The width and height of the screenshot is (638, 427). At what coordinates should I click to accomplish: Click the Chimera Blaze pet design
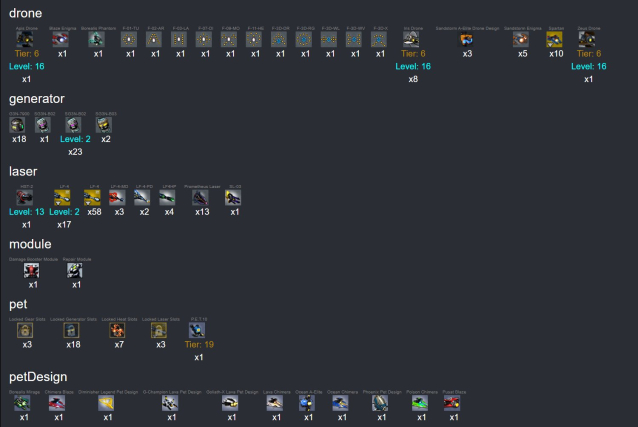click(x=58, y=402)
